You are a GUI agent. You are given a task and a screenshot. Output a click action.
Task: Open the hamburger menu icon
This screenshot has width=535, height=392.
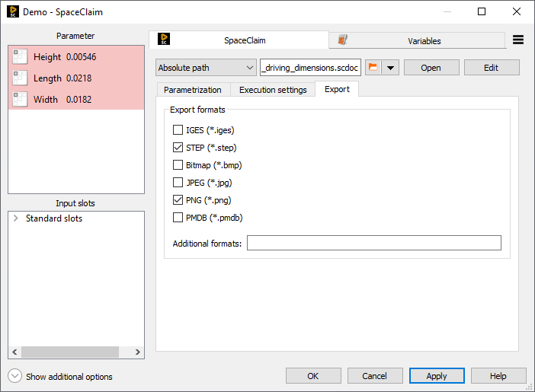[x=518, y=40]
